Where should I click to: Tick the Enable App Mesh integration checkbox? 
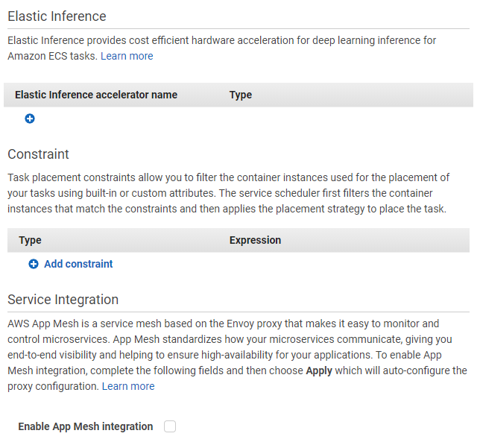coord(170,426)
